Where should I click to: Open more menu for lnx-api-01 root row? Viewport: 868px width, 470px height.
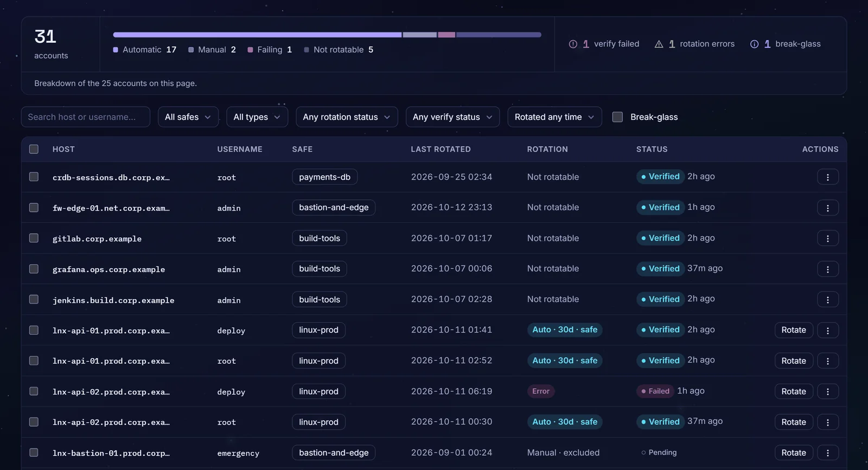click(x=827, y=361)
